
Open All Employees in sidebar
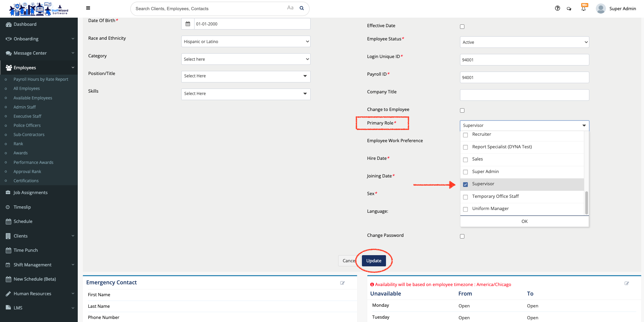click(26, 89)
